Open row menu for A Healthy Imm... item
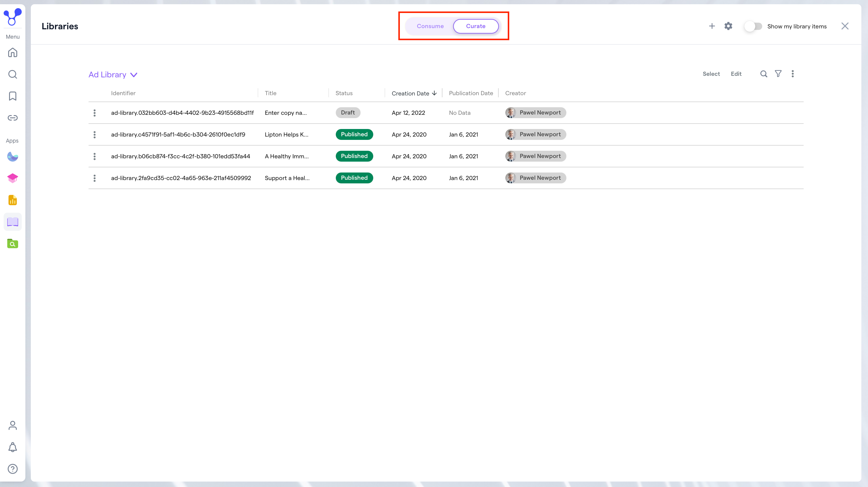Screen dimensions: 868x487 tap(95, 156)
